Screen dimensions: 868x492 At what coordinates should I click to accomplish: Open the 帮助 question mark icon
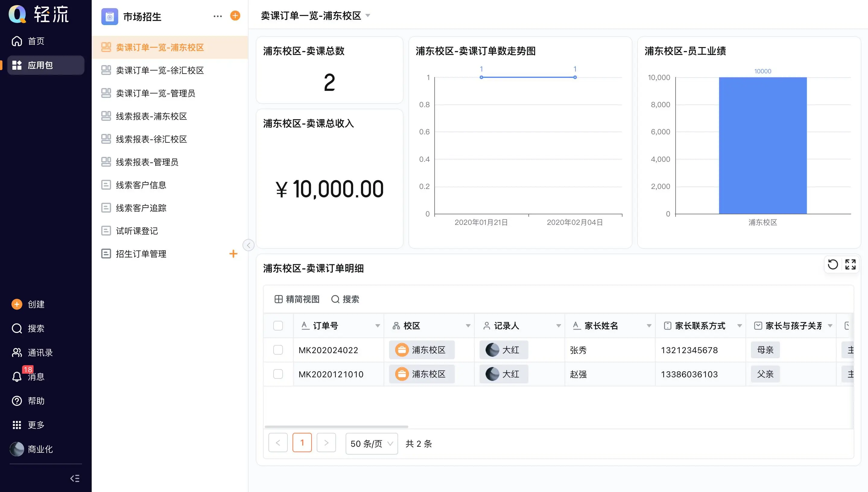coord(17,401)
